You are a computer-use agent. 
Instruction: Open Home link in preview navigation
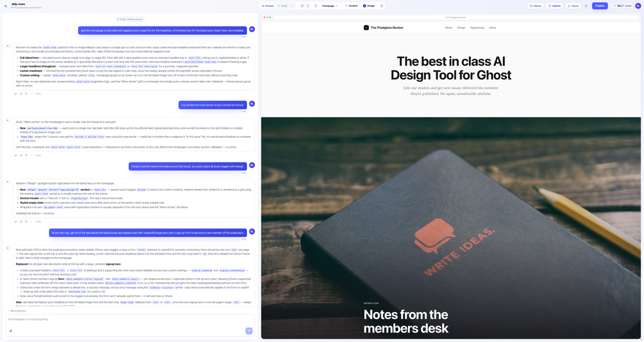[x=449, y=28]
